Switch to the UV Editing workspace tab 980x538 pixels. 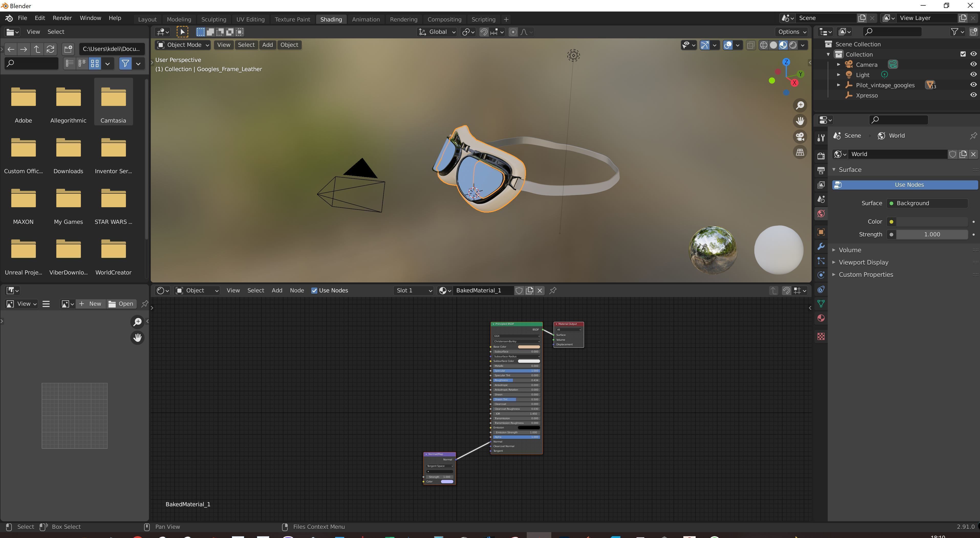(250, 19)
